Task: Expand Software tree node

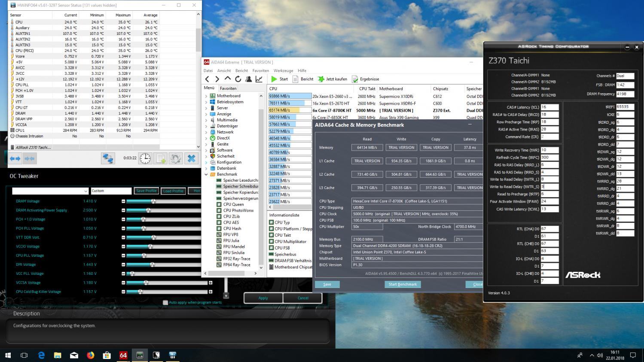Action: click(206, 150)
